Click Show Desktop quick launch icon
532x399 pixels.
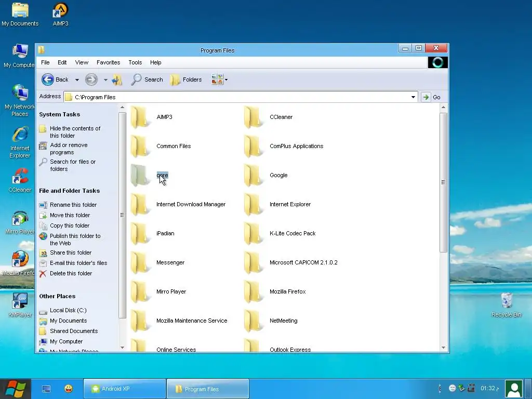point(46,389)
